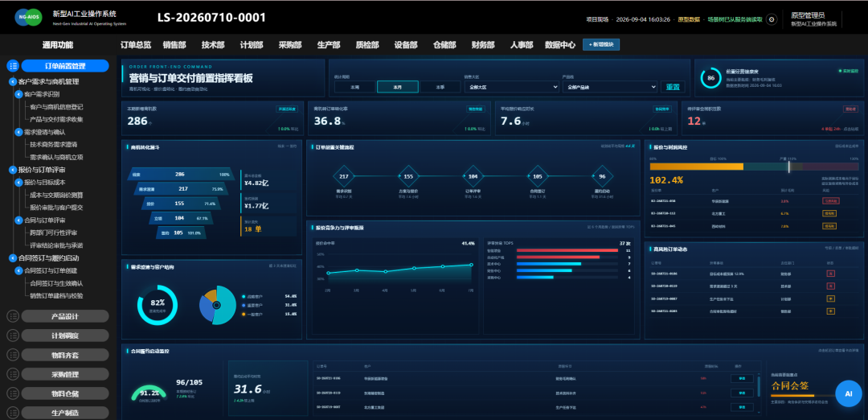The image size is (868, 420).
Task: Click list icon beside 订单前置管理
Action: click(14, 66)
